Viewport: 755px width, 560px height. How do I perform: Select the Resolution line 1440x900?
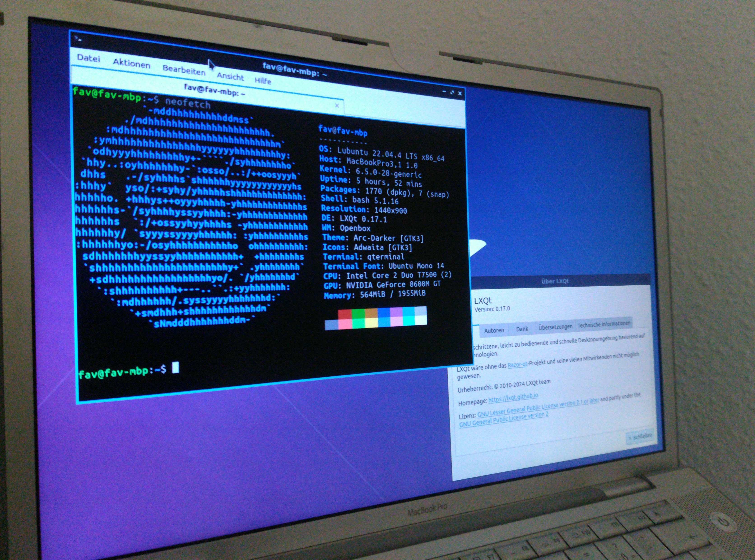[364, 210]
